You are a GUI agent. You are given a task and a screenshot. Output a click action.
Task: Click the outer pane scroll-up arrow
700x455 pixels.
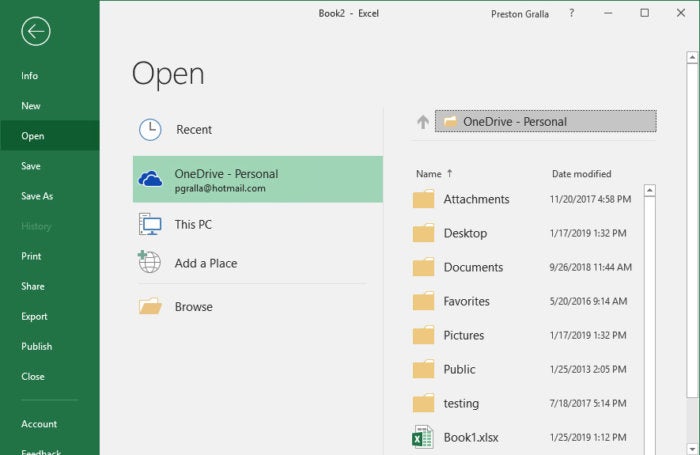click(x=692, y=57)
